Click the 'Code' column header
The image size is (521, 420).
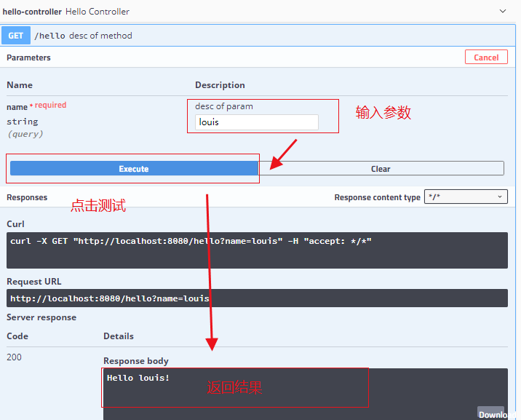tap(17, 336)
